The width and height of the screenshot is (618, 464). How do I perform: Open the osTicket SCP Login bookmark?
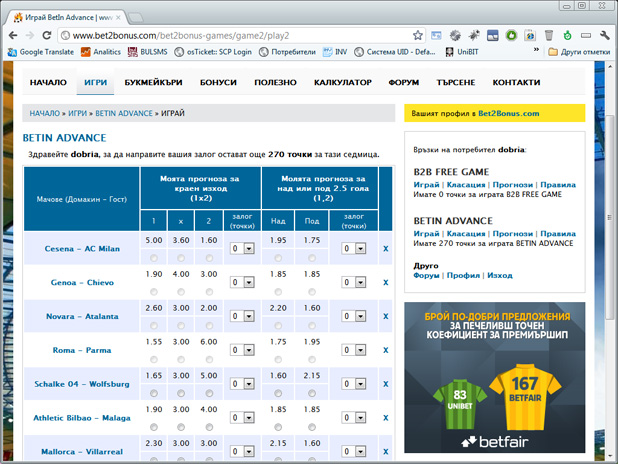(x=213, y=52)
